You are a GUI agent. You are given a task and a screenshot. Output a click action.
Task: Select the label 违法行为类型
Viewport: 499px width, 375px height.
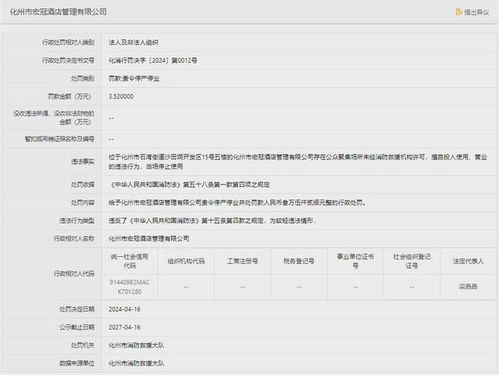tap(77, 220)
